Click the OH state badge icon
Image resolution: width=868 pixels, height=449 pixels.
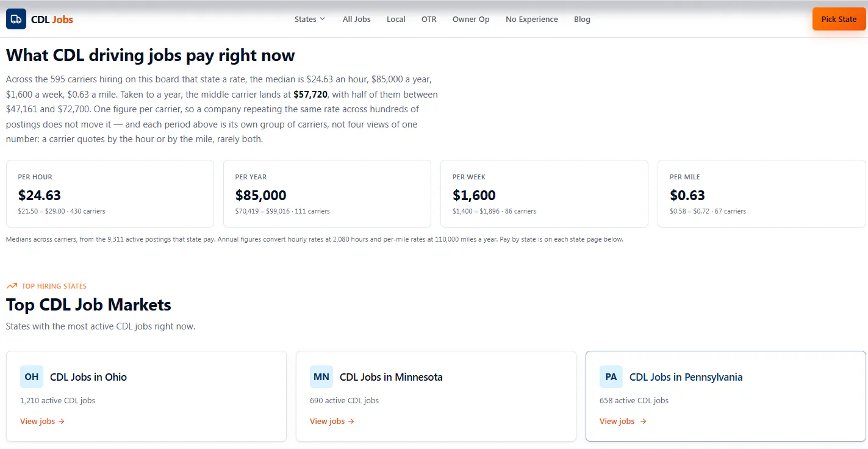(x=32, y=377)
